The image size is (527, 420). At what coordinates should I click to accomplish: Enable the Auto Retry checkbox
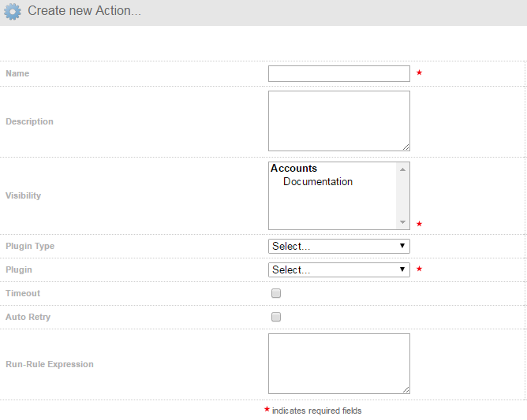(276, 317)
